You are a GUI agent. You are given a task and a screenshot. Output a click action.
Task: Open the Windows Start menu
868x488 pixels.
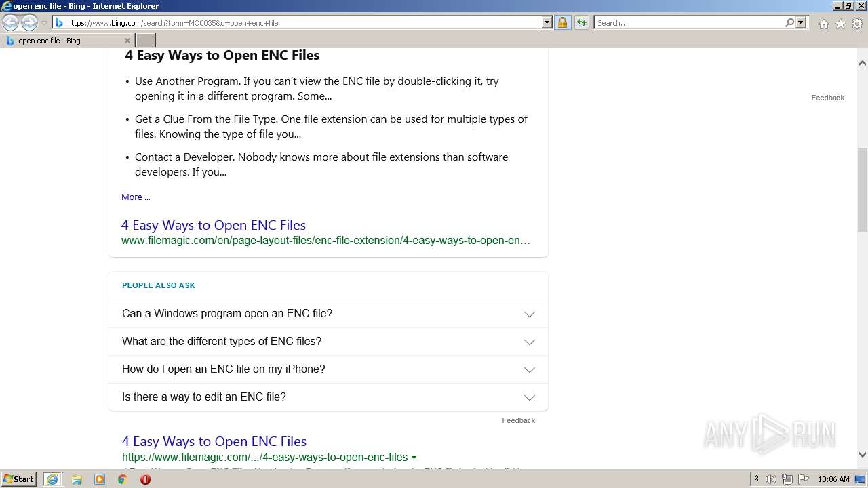click(x=18, y=479)
